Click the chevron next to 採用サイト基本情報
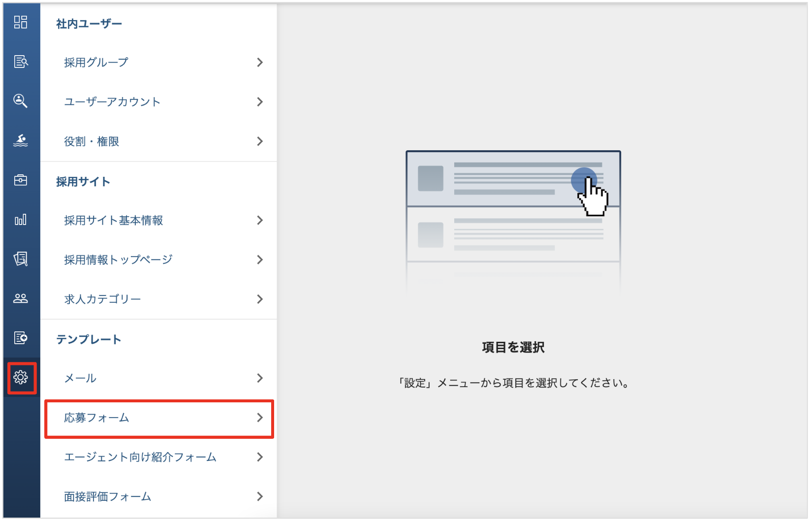The width and height of the screenshot is (812, 523). coord(260,220)
